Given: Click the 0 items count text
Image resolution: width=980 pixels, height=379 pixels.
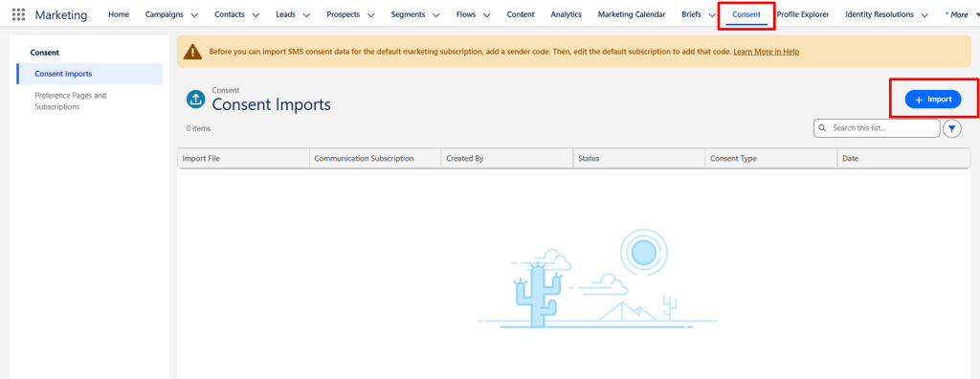Looking at the screenshot, I should pyautogui.click(x=198, y=128).
